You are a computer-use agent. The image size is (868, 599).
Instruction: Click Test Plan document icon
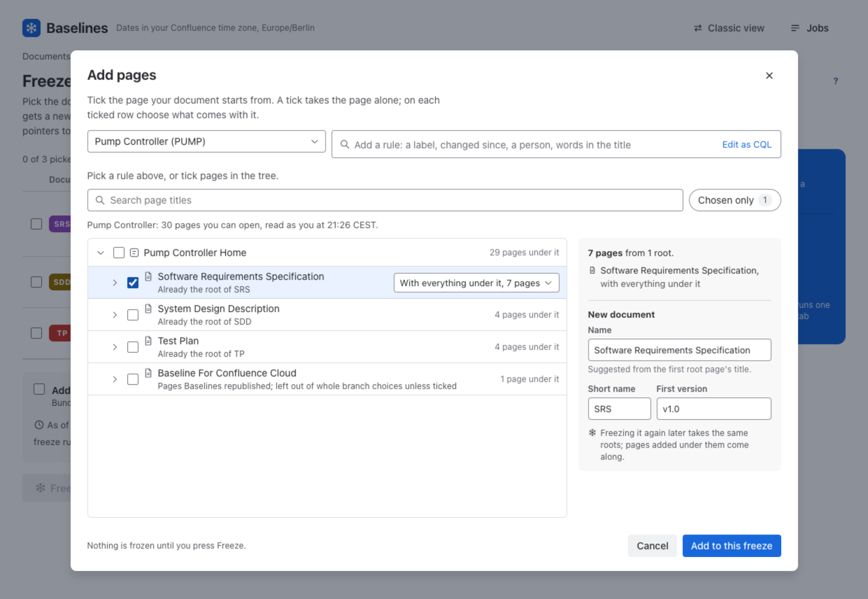[x=148, y=341]
